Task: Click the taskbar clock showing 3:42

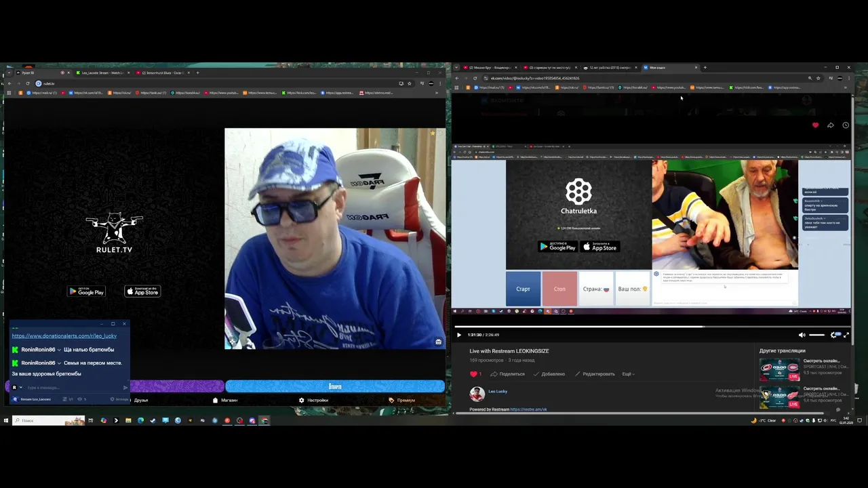Action: tap(847, 420)
